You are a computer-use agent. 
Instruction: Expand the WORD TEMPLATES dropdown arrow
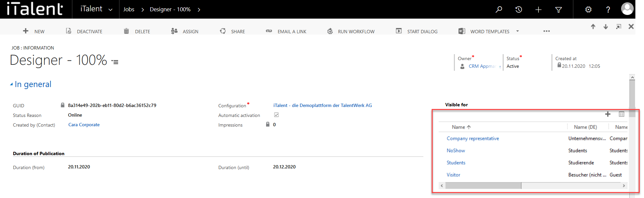point(518,31)
